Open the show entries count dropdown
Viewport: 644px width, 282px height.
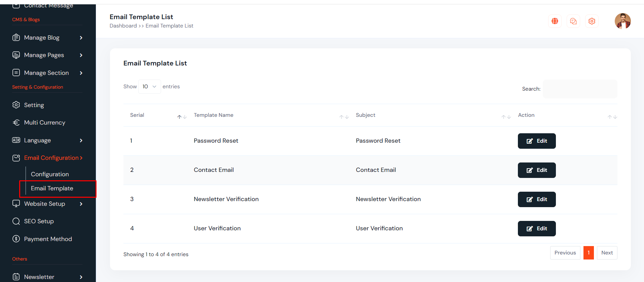coord(149,87)
